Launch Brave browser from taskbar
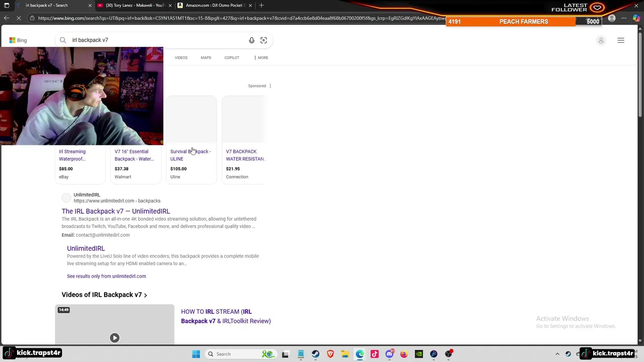The height and width of the screenshot is (362, 644). [330, 354]
